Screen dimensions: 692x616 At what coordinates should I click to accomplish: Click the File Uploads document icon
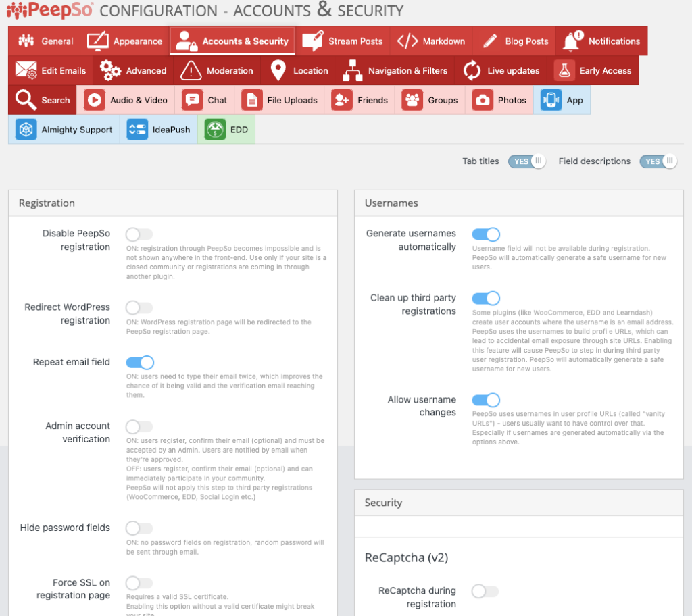(252, 100)
